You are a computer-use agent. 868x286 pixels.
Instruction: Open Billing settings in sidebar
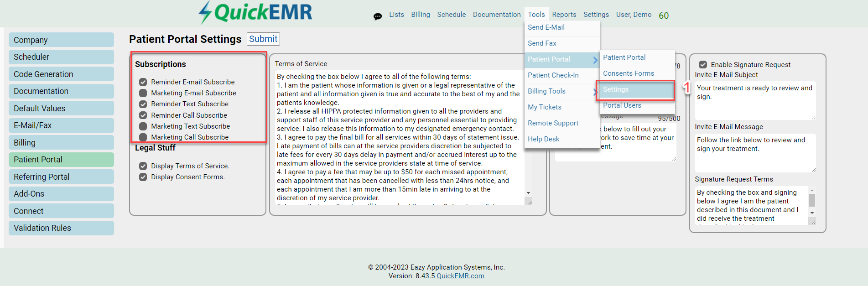coord(61,142)
